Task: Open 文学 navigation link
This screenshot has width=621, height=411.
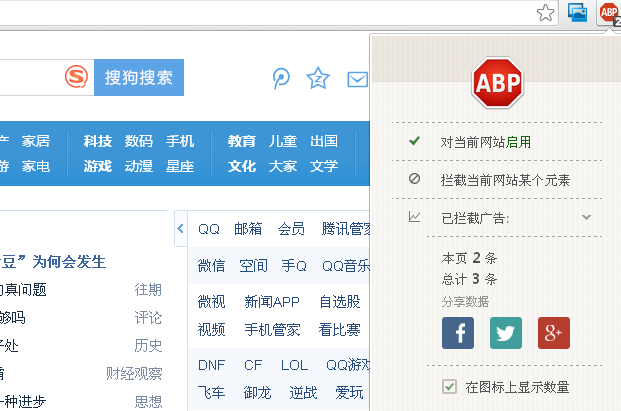Action: coord(324,166)
